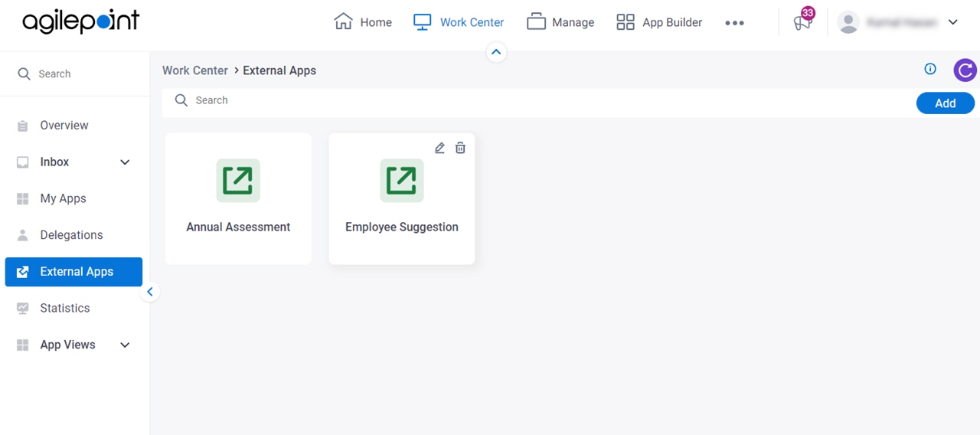Open the Employee Suggestion app card
Screen dimensions: 980x435
(x=402, y=199)
